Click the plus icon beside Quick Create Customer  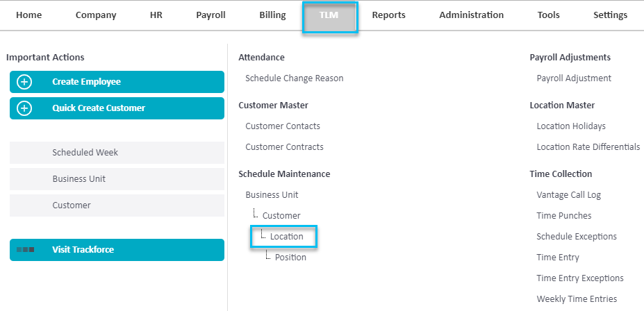click(24, 108)
